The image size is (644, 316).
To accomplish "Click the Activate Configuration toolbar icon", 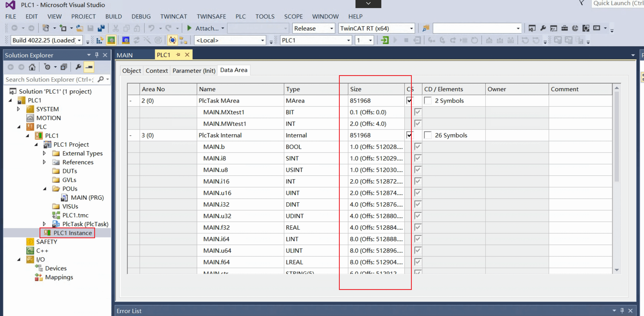I will pos(99,40).
